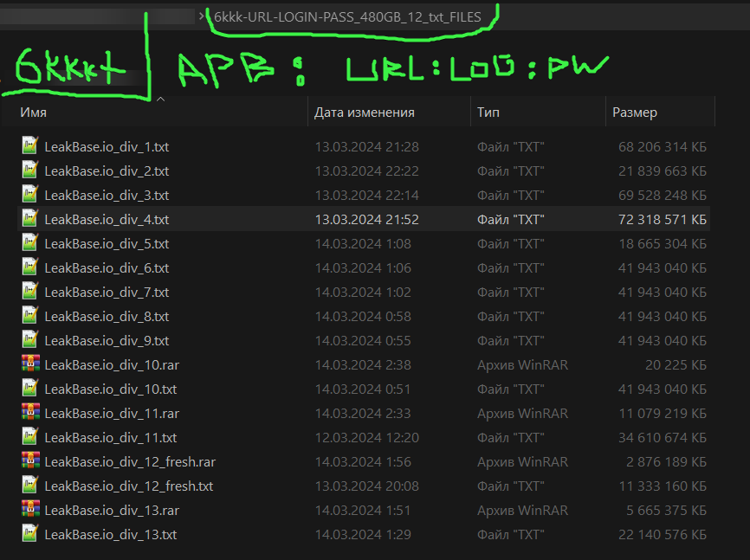The image size is (750, 560).
Task: Click date 13.03.2024 21:28
Action: 367,147
